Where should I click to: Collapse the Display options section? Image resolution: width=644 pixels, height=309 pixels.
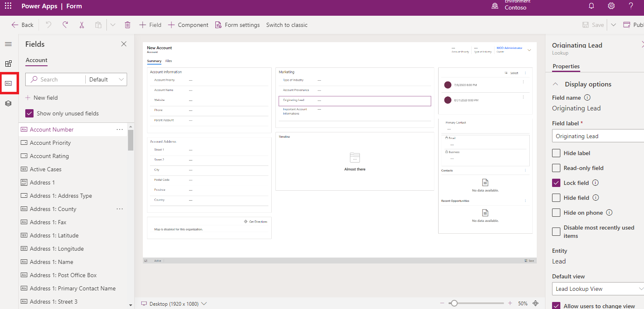pyautogui.click(x=555, y=84)
